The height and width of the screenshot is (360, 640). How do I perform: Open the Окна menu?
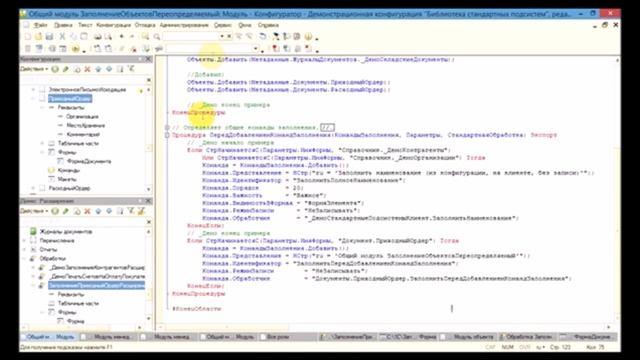point(245,25)
